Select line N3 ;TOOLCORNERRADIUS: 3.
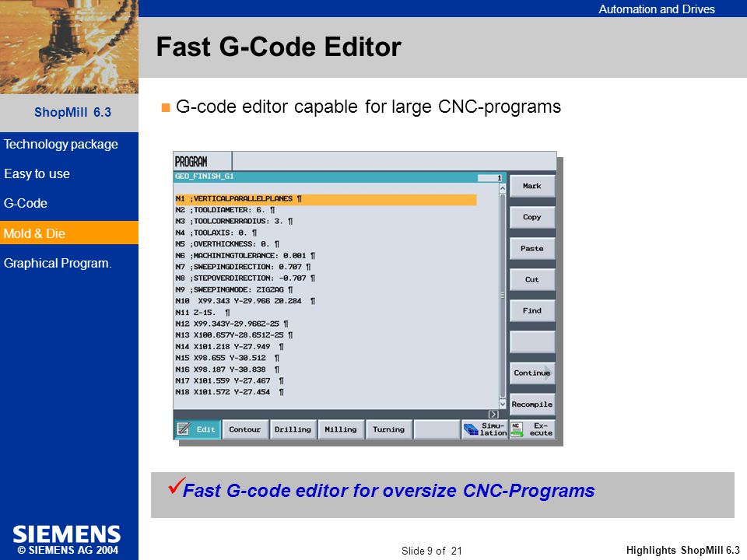Screen dimensions: 747x560 [234, 222]
